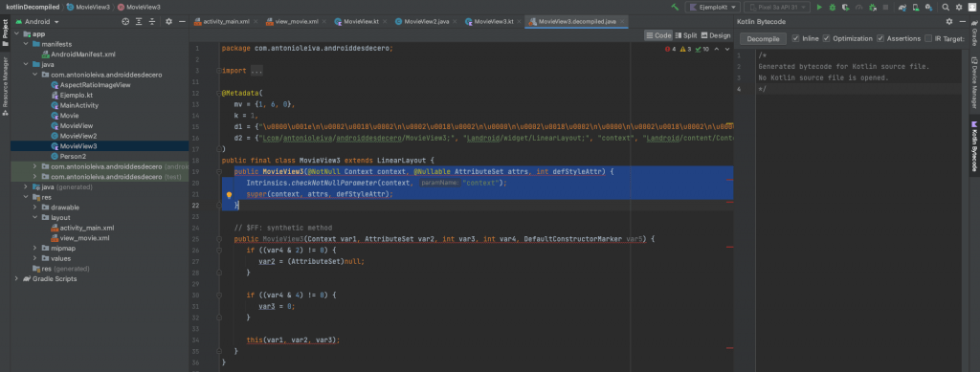
Task: Toggle the Optimization checkbox
Action: pyautogui.click(x=826, y=38)
